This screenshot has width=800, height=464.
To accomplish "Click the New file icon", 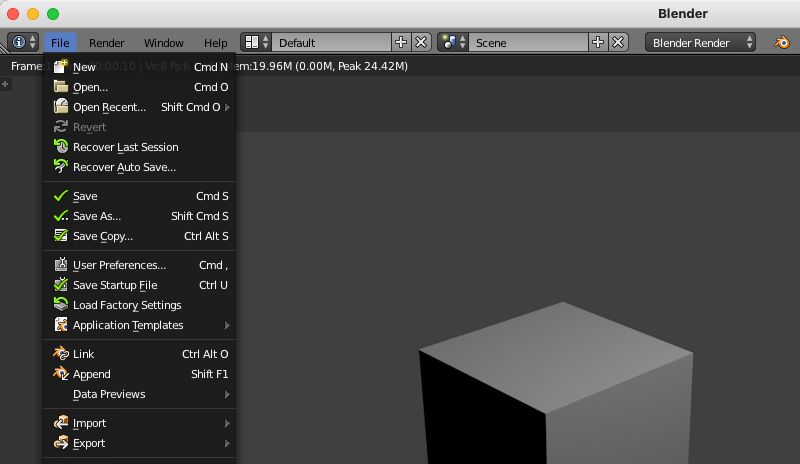I will point(61,66).
